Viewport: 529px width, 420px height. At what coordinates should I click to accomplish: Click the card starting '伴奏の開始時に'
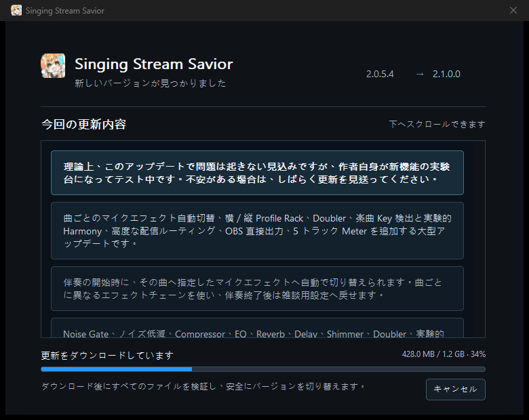click(257, 289)
